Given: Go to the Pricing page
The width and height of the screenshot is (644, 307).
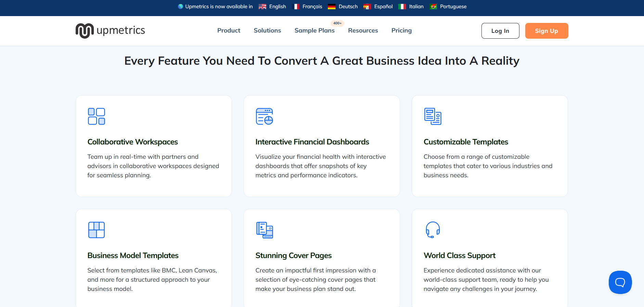Looking at the screenshot, I should tap(401, 30).
